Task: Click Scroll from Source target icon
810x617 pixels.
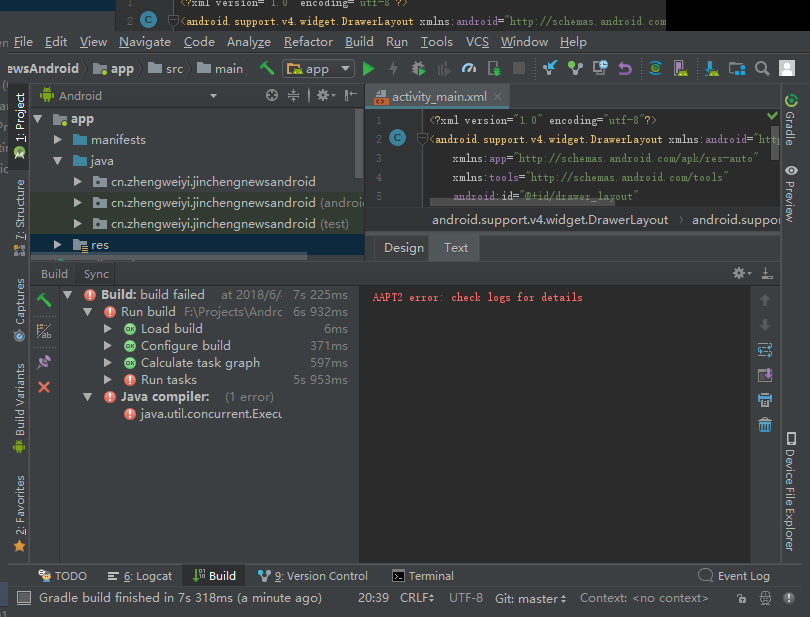Action: point(272,96)
